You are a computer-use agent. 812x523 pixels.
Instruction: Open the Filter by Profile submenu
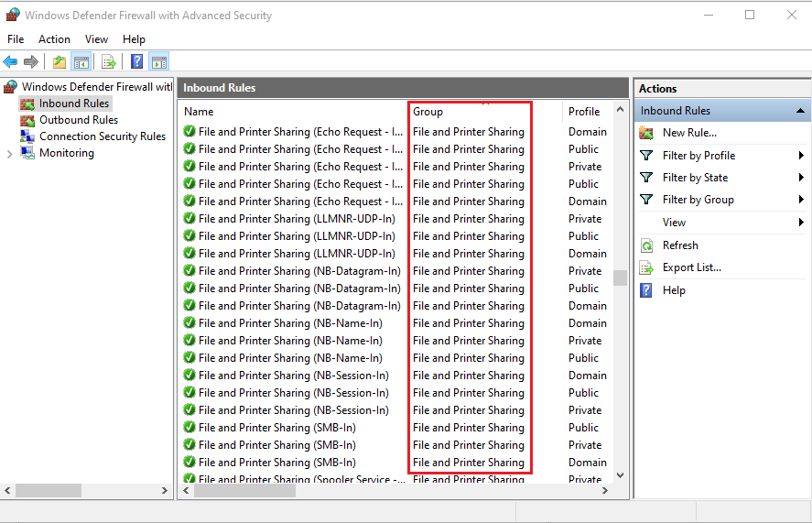pyautogui.click(x=698, y=156)
